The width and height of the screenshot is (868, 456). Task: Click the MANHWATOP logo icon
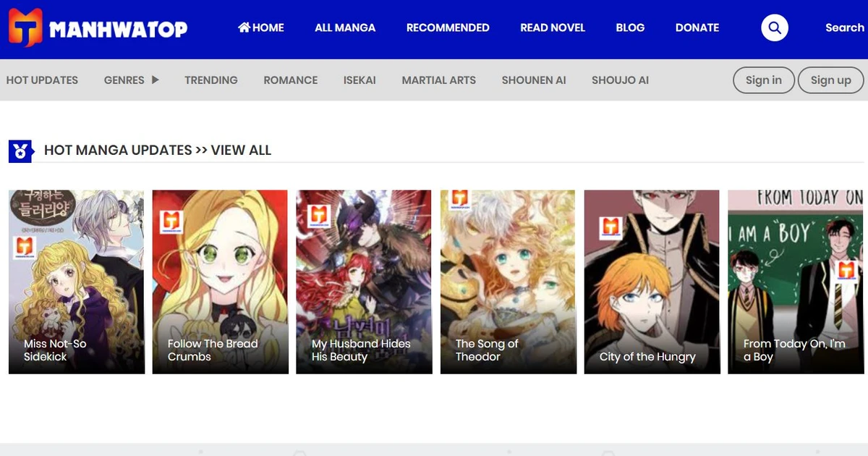click(24, 28)
